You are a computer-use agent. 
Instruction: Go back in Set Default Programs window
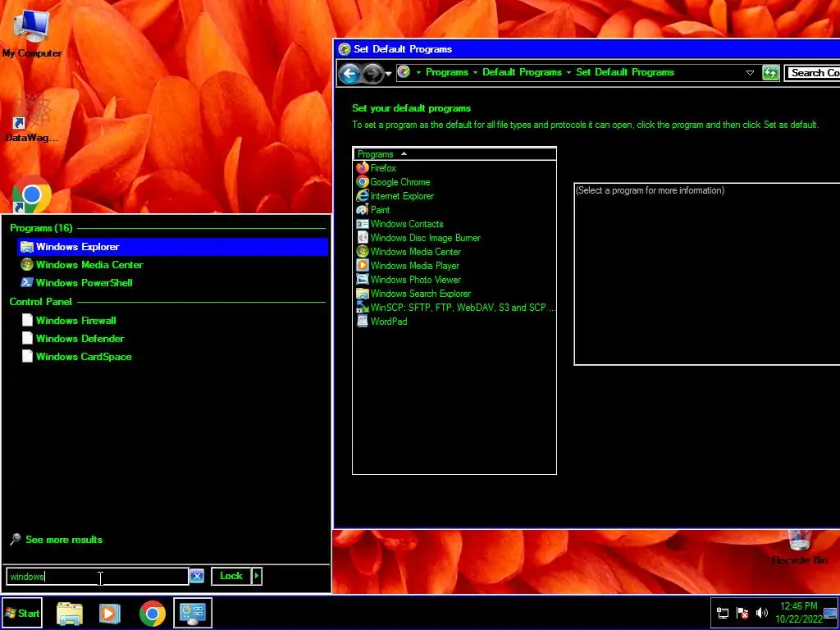point(349,73)
